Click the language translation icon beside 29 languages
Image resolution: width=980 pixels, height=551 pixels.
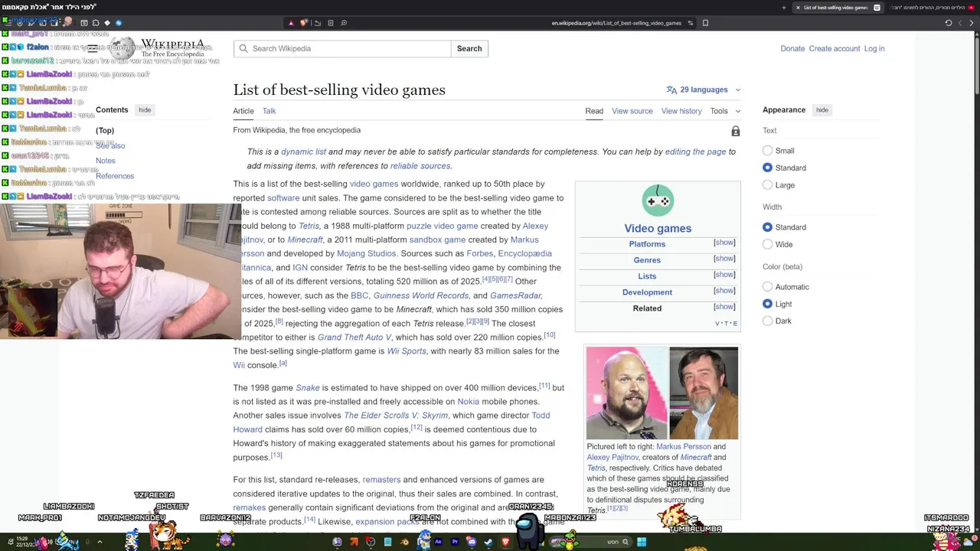coord(671,90)
